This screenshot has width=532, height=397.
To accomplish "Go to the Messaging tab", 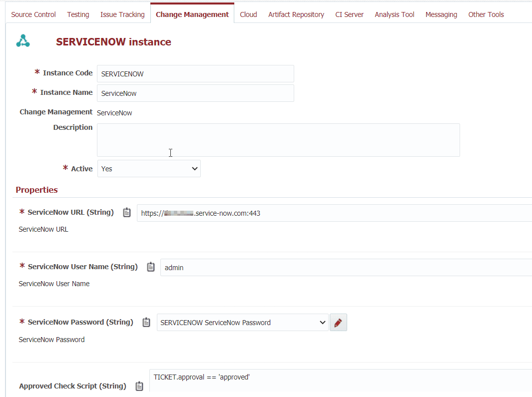I will [x=442, y=14].
